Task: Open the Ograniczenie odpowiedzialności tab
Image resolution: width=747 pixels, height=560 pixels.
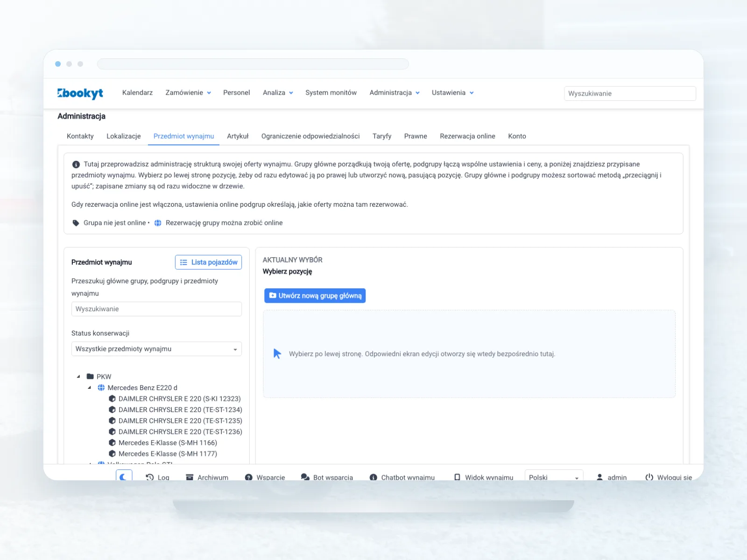Action: click(310, 136)
